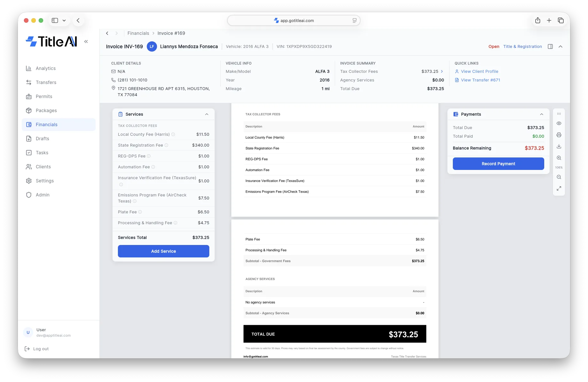The image size is (588, 382).
Task: Click the VIN 1XPXDP9X5GD322419 text
Action: point(304,47)
